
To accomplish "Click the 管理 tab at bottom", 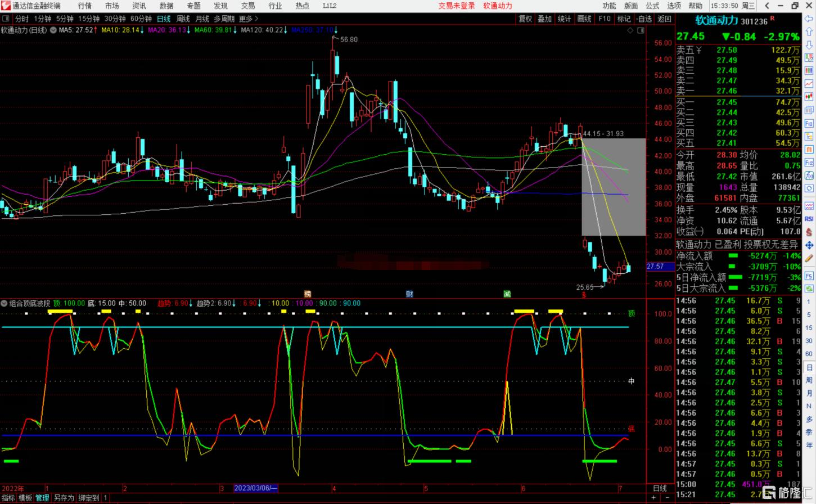I will click(x=43, y=498).
